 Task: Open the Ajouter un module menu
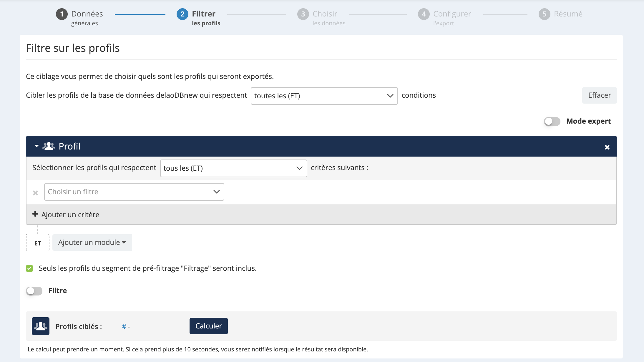click(x=92, y=243)
